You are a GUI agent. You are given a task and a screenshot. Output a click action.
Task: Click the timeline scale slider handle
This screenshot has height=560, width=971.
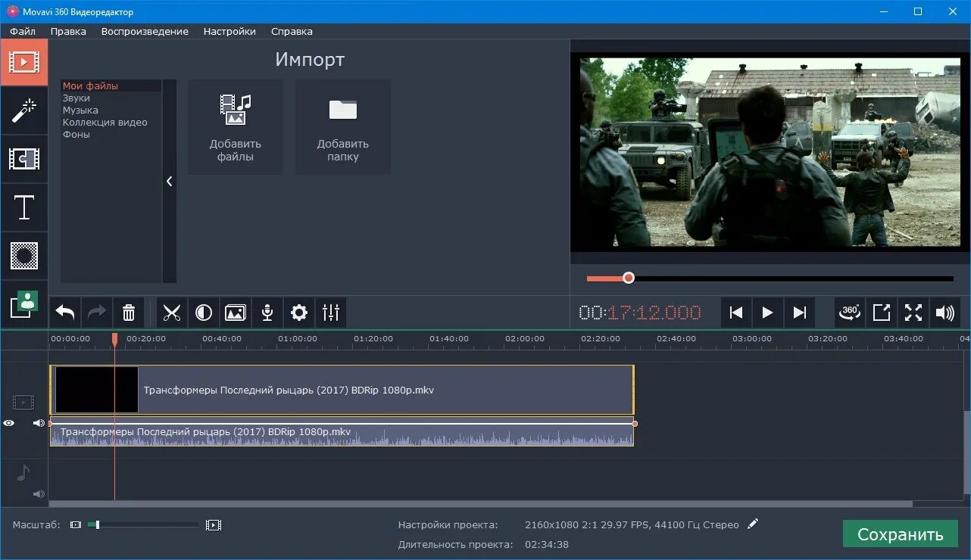coord(98,524)
